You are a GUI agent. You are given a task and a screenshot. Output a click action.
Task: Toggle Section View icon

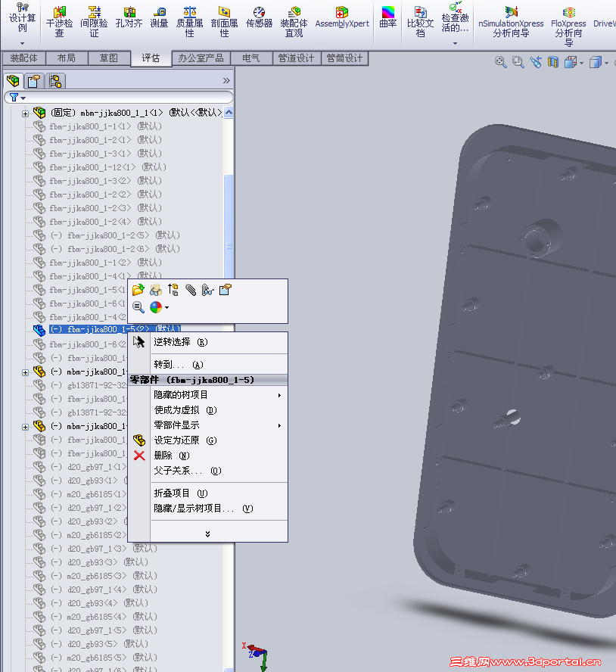click(553, 62)
